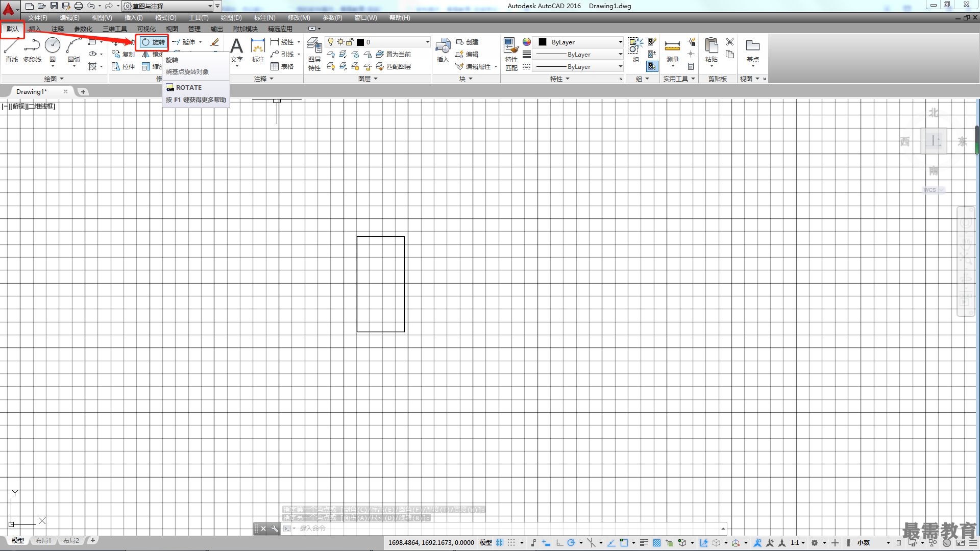Click the object color wheel icon
980x551 pixels.
coord(527,42)
